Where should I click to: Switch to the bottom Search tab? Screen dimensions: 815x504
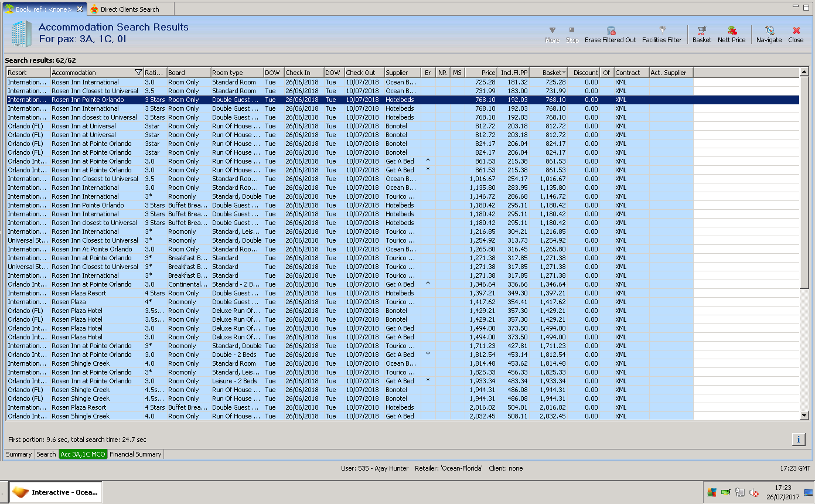(x=46, y=454)
